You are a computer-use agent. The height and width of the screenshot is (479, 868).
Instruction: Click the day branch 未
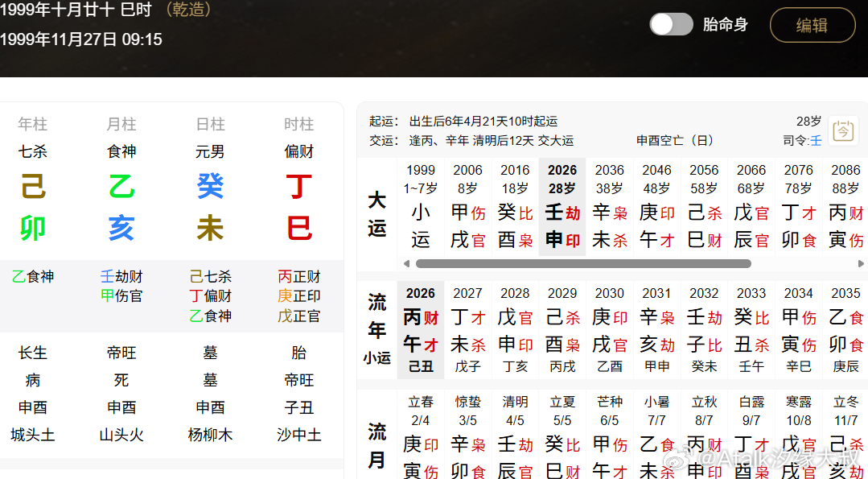(210, 229)
